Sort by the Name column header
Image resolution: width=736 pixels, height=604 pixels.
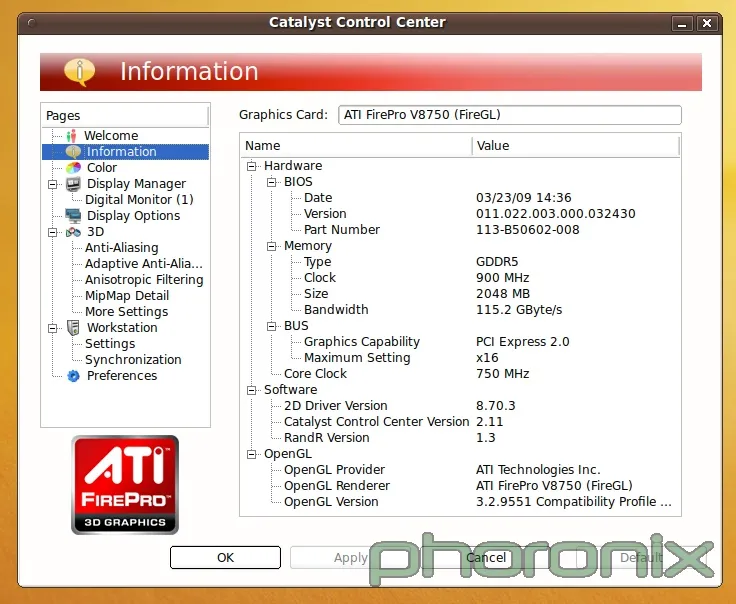click(355, 146)
